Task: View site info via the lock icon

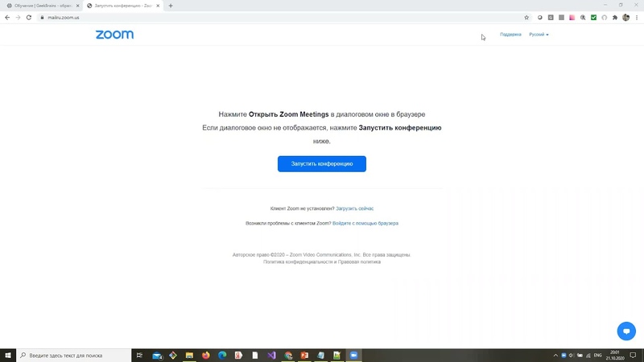Action: point(42,18)
